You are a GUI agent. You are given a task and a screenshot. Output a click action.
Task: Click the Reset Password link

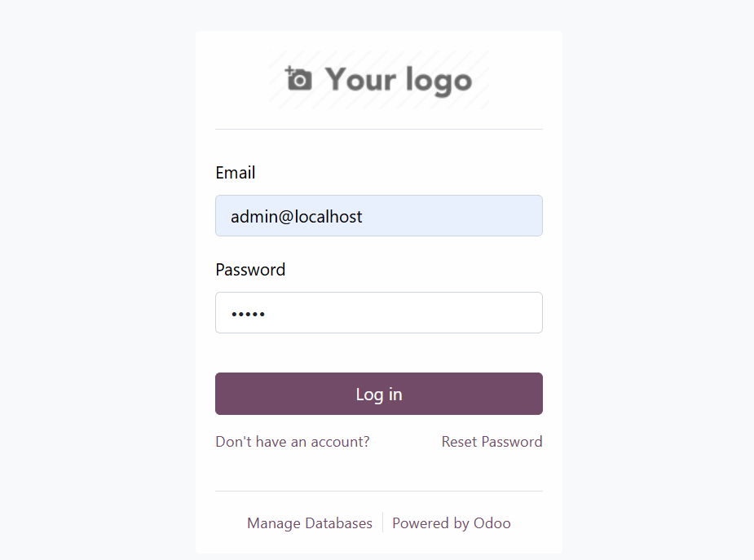(492, 441)
